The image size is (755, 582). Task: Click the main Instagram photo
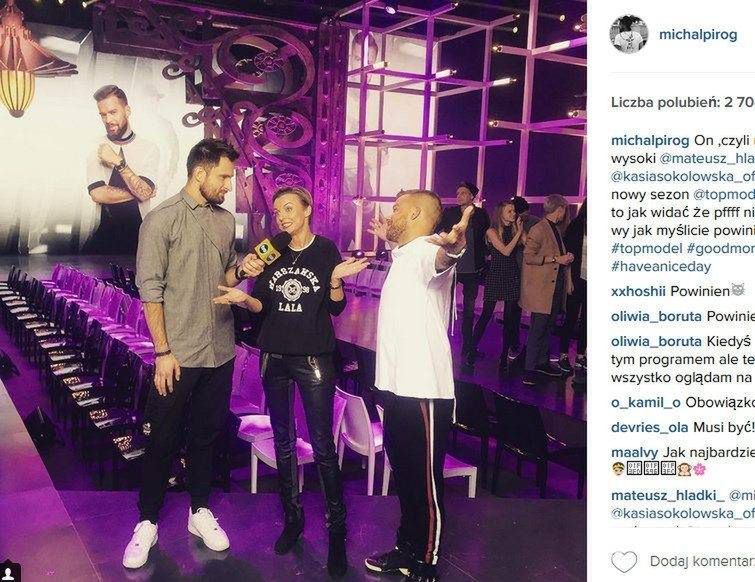tap(293, 291)
